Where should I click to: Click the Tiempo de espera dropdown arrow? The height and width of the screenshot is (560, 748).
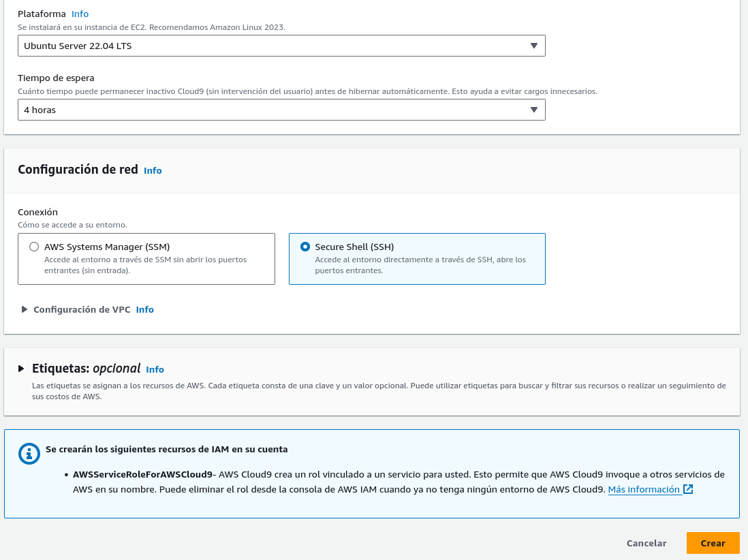(534, 110)
